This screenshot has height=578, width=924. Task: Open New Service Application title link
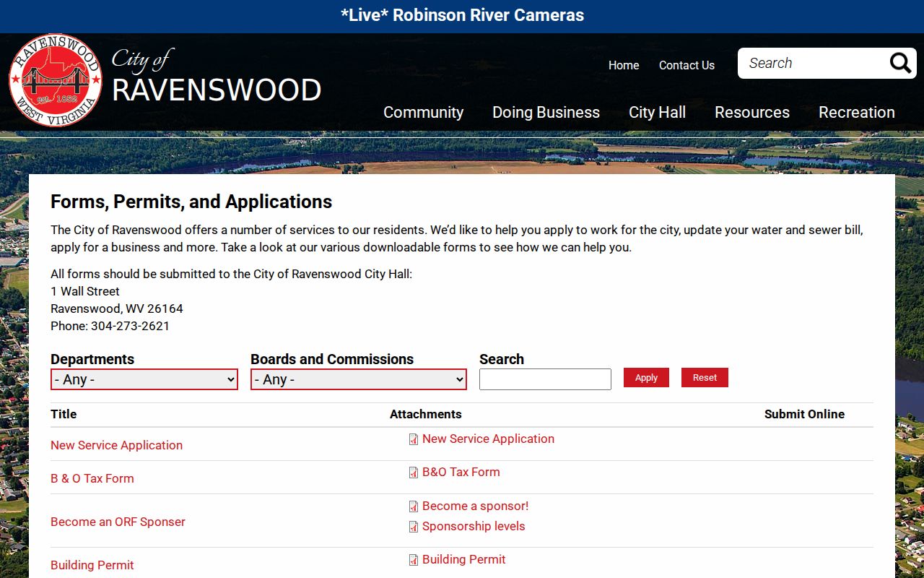[x=116, y=445]
